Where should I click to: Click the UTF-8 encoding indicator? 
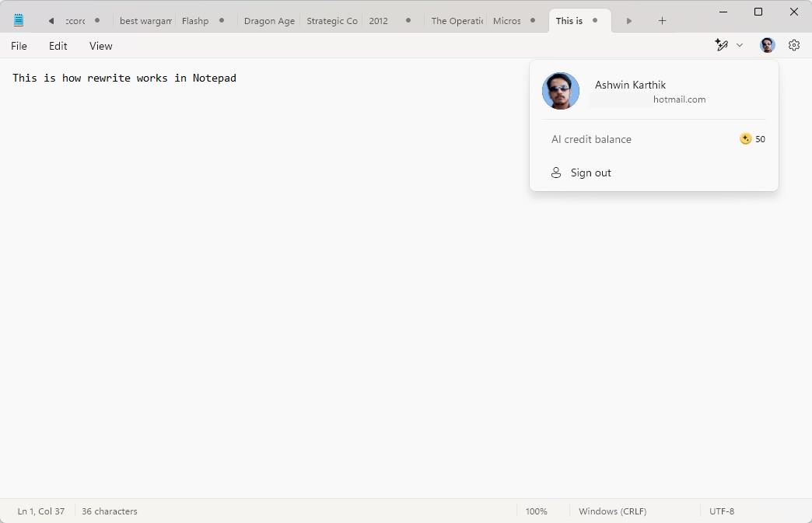click(x=722, y=511)
